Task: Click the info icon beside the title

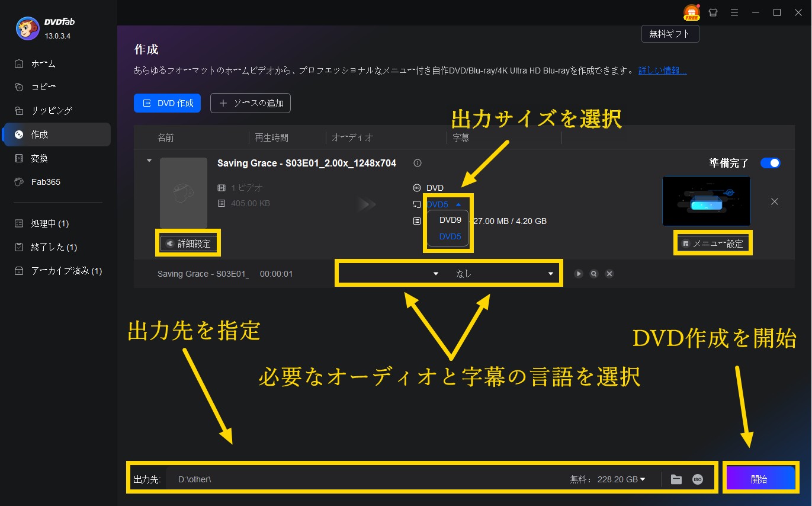Action: [418, 163]
